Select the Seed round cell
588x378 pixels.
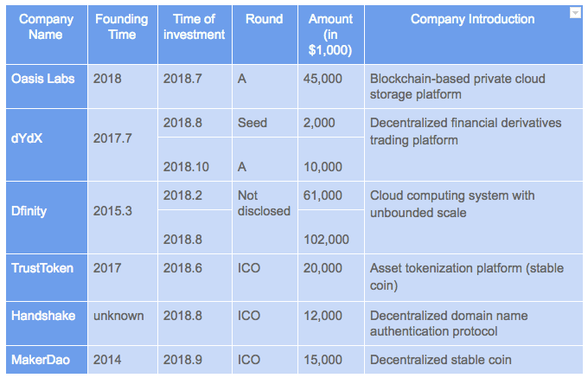point(252,123)
